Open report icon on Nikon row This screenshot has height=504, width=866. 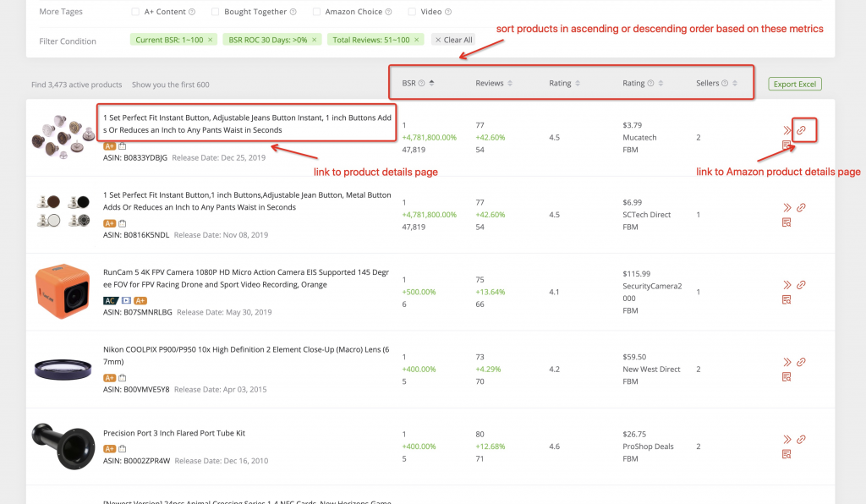click(787, 377)
